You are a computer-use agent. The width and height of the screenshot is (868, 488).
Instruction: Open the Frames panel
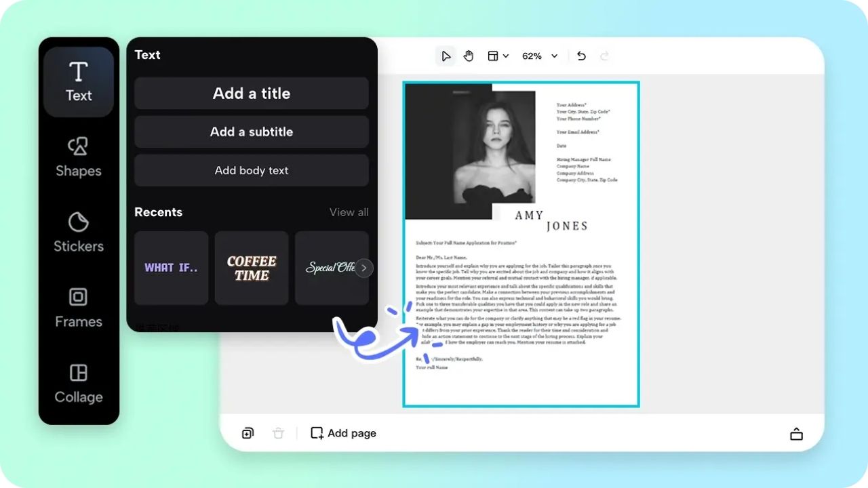[79, 308]
